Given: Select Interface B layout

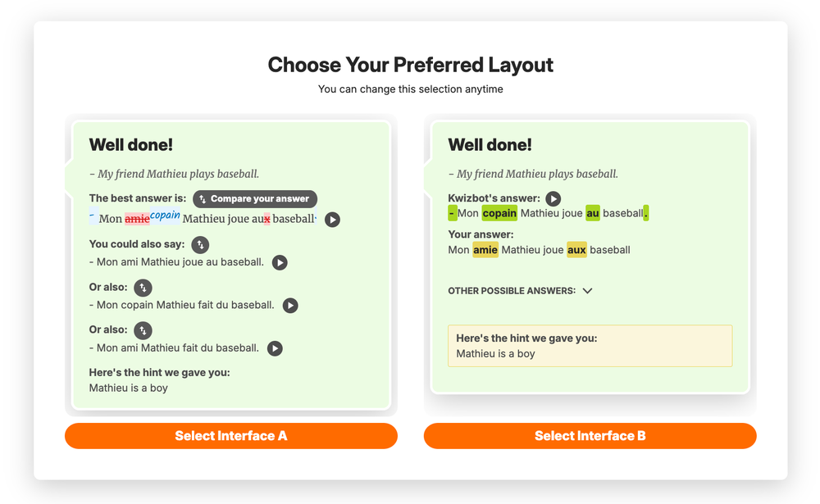Looking at the screenshot, I should 590,436.
